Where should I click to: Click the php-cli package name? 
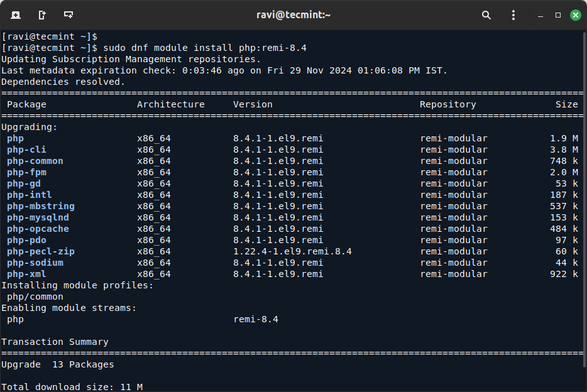pos(26,150)
